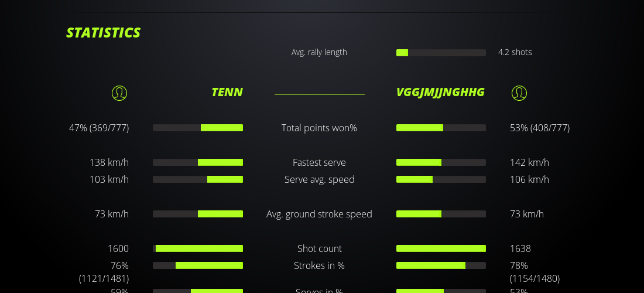The width and height of the screenshot is (644, 293).
Task: Click TENN player profile icon
Action: pos(119,93)
